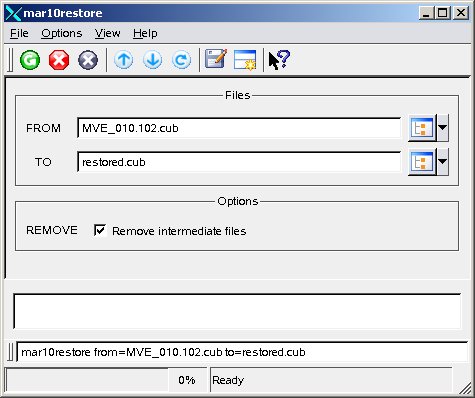The image size is (475, 398).
Task: Click the TO input field with restored.cub
Action: (239, 162)
